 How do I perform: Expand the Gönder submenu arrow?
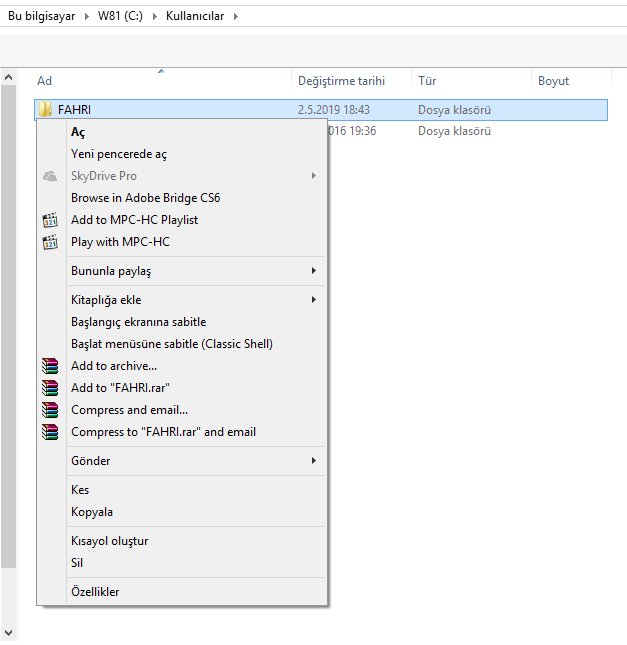314,461
